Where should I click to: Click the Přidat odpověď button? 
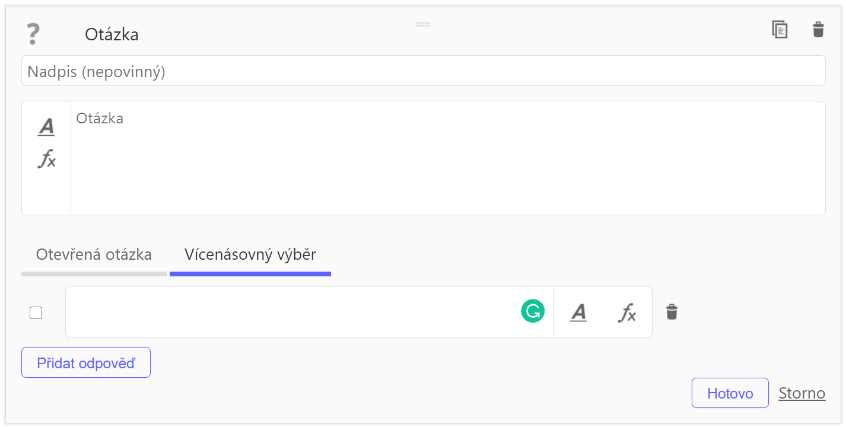(86, 363)
